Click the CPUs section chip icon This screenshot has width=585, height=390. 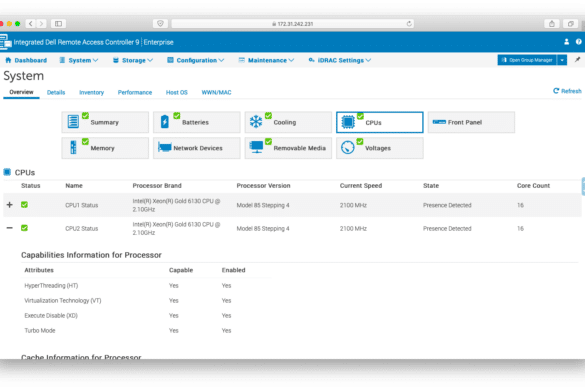click(7, 172)
